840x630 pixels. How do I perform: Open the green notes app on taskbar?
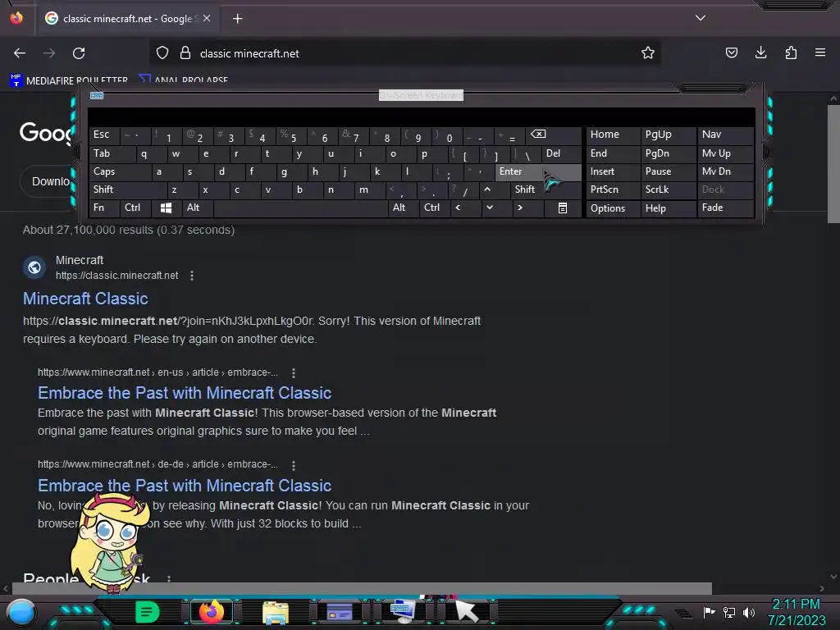pos(148,612)
